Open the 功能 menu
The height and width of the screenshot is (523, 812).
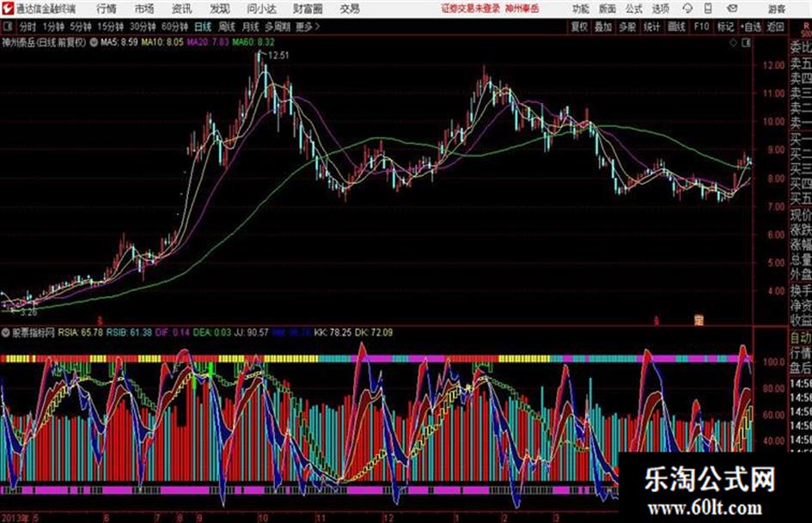coord(581,9)
